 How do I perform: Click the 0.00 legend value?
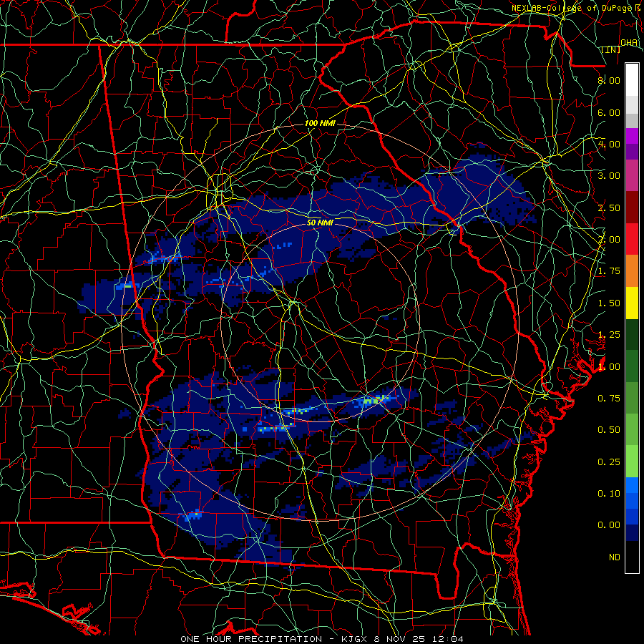609,525
